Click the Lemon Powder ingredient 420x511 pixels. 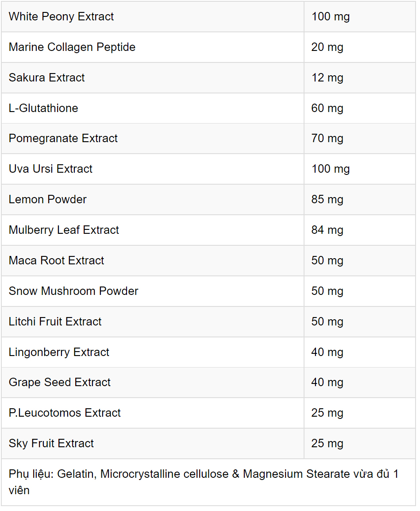(47, 199)
